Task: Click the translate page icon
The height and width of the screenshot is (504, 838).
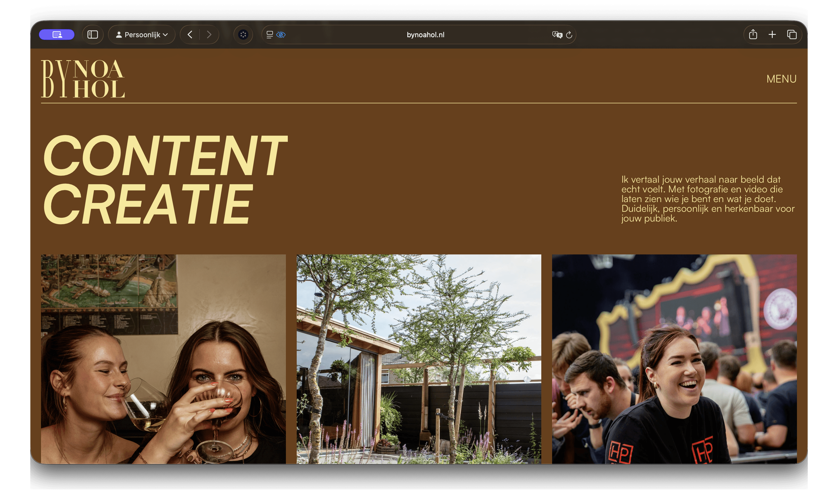Action: click(557, 35)
